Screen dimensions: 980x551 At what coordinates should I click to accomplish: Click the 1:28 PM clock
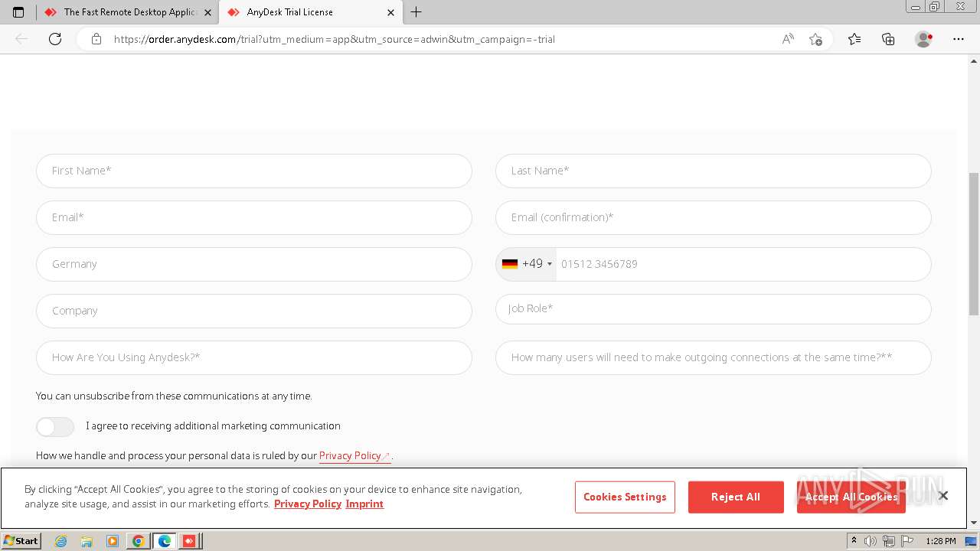click(940, 541)
